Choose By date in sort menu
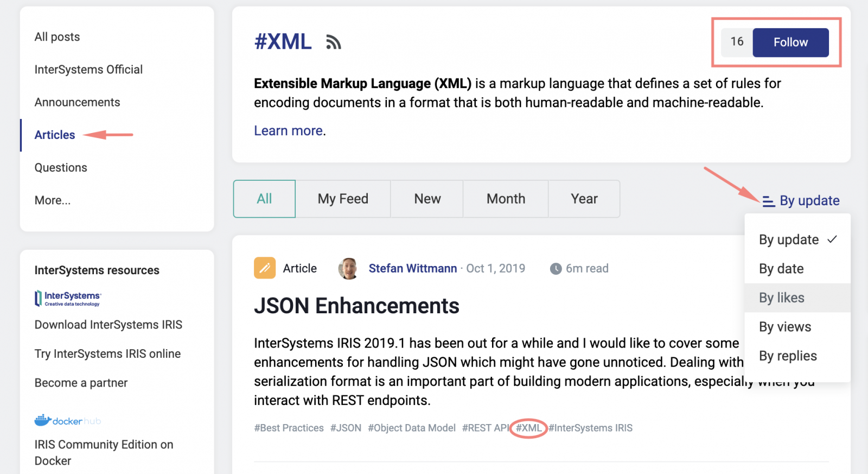Image resolution: width=868 pixels, height=474 pixels. (781, 269)
